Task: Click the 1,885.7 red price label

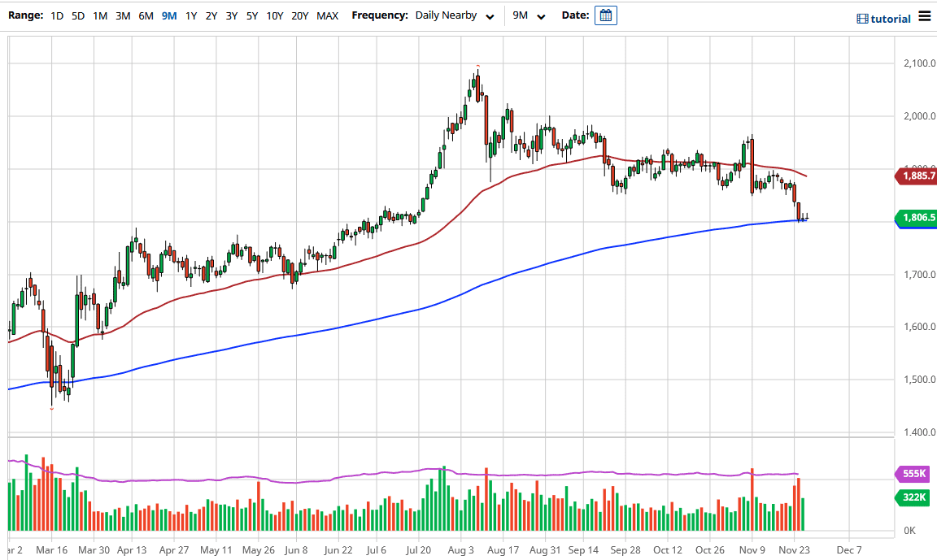Action: (x=917, y=176)
